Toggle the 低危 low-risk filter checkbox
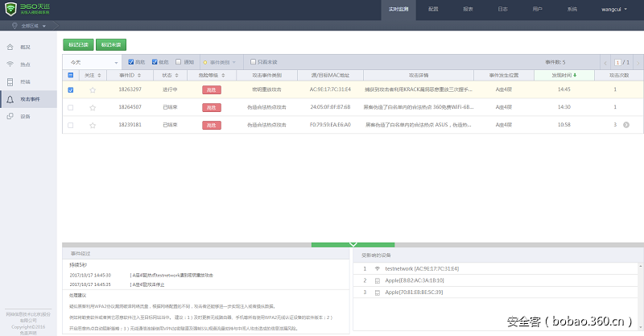The height and width of the screenshot is (336, 644). pos(155,62)
